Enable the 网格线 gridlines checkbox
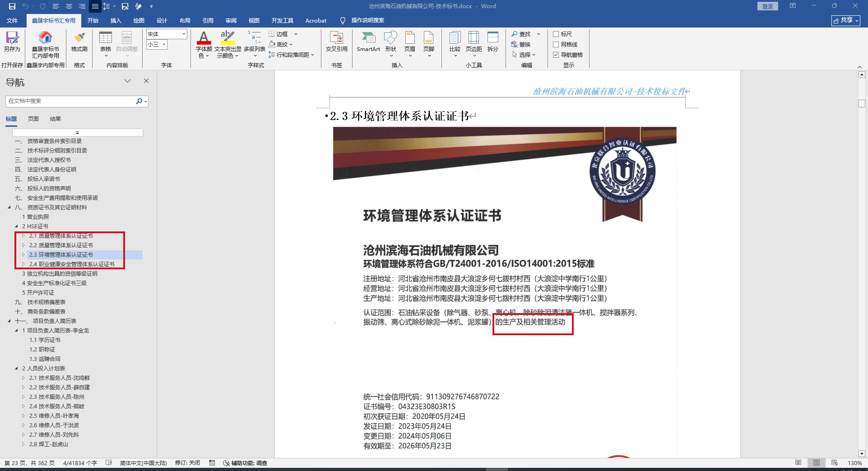The image size is (868, 471). [x=556, y=44]
